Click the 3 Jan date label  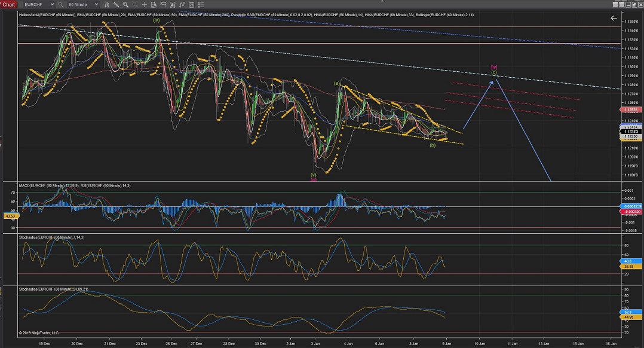click(315, 343)
